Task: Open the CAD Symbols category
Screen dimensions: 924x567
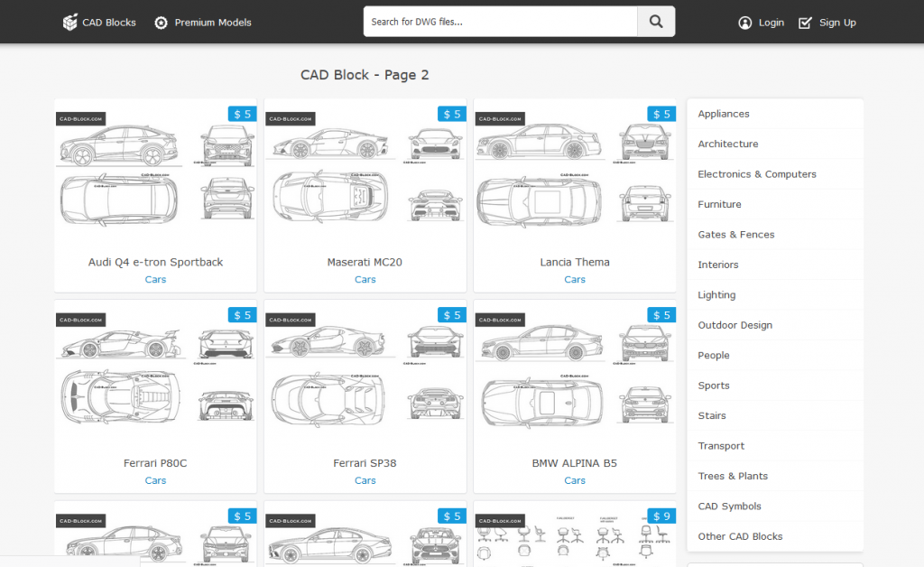Action: pyautogui.click(x=729, y=507)
